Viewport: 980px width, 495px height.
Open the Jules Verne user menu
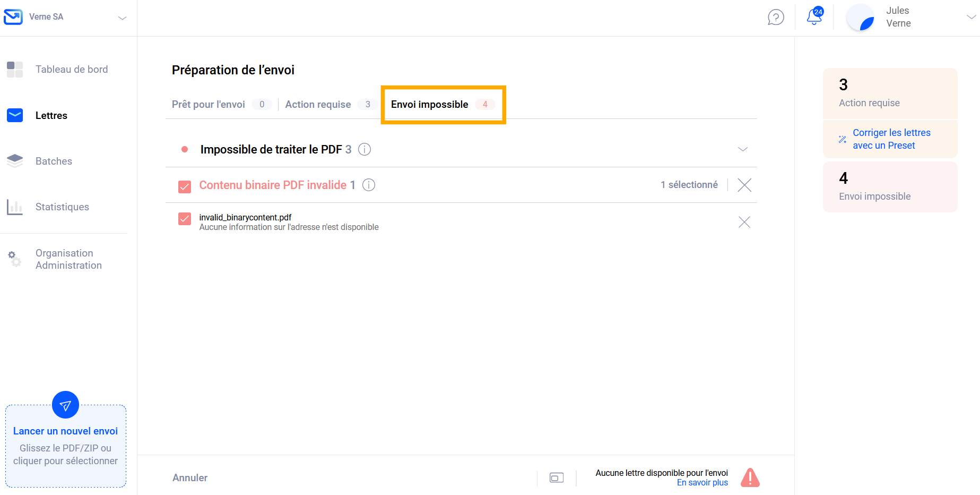coord(970,17)
